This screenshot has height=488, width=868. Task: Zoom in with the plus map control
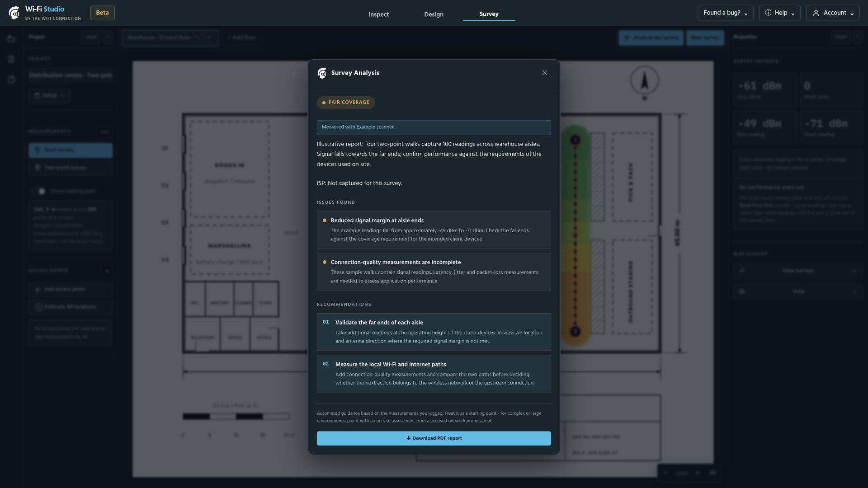(x=698, y=473)
